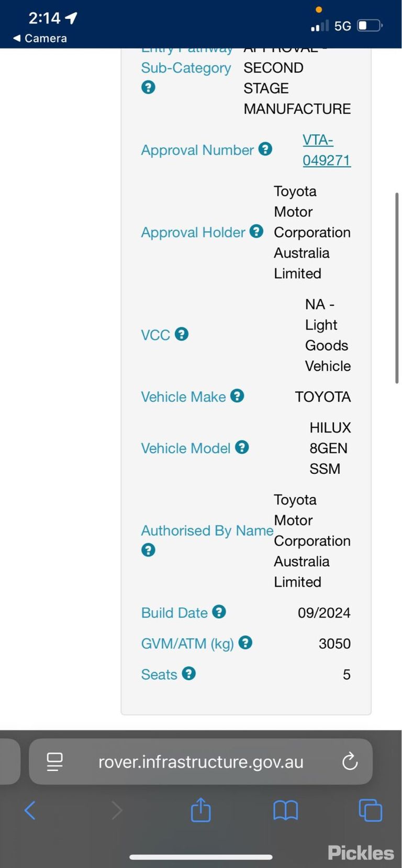Open the Seats help icon
The height and width of the screenshot is (868, 402).
(189, 673)
